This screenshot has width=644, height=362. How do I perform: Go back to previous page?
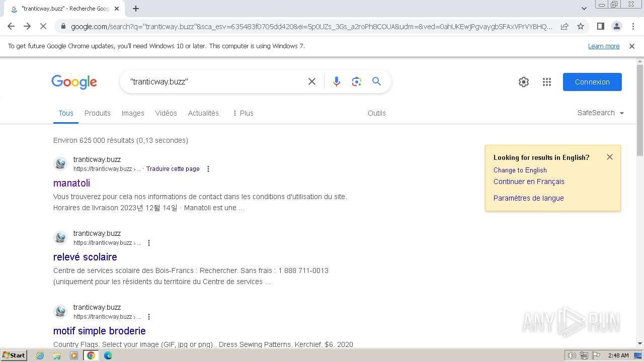11,26
